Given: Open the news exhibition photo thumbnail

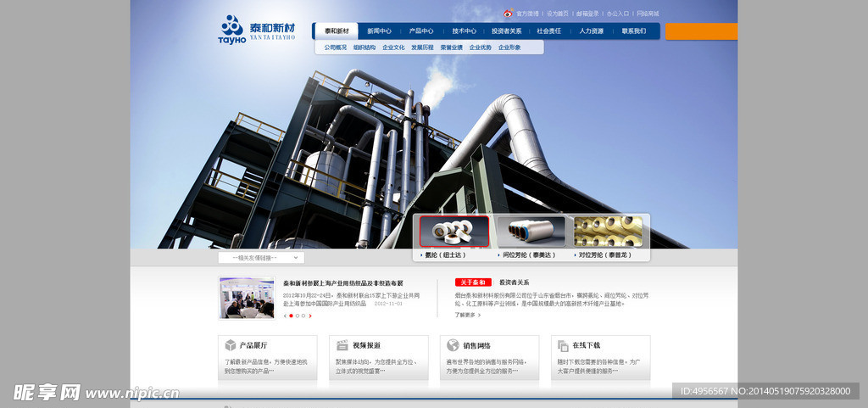Looking at the screenshot, I should point(247,298).
